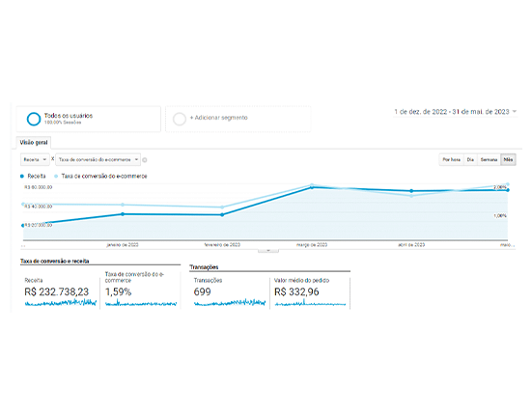
Task: Click the Taxa de conversão do e-commerce sparkline
Action: point(141,302)
